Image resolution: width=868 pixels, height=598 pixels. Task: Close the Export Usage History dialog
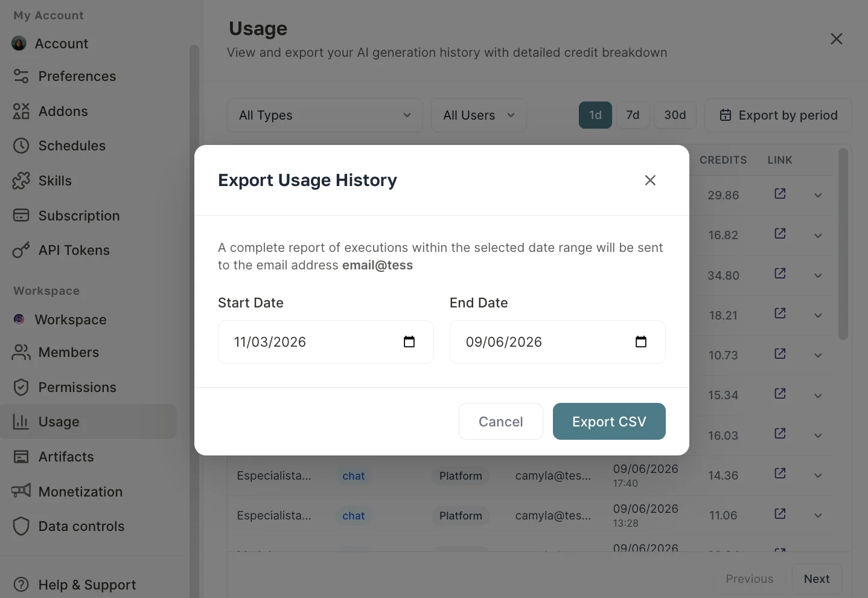pos(650,180)
